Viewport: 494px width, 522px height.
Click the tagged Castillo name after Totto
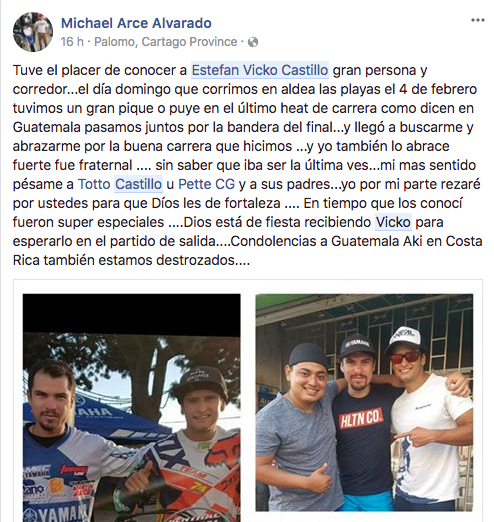click(x=138, y=184)
